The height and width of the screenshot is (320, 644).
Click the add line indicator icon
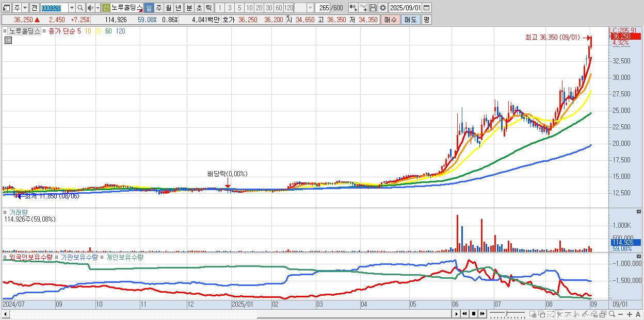pos(363,8)
